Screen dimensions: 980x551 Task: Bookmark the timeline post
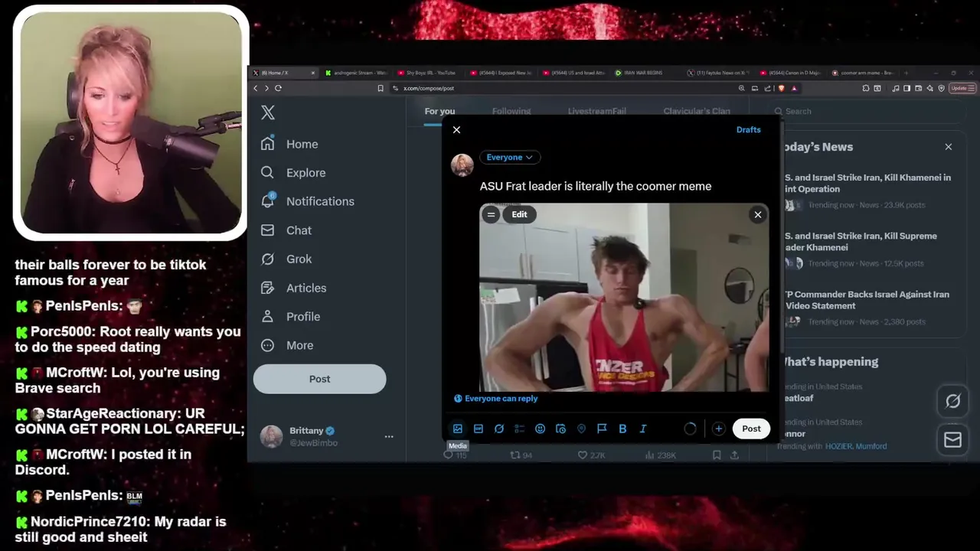point(717,455)
